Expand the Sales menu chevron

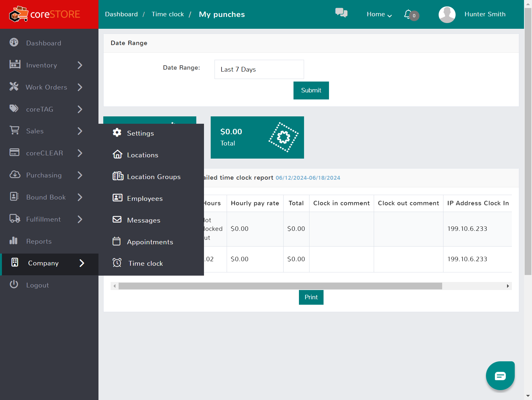(x=80, y=131)
